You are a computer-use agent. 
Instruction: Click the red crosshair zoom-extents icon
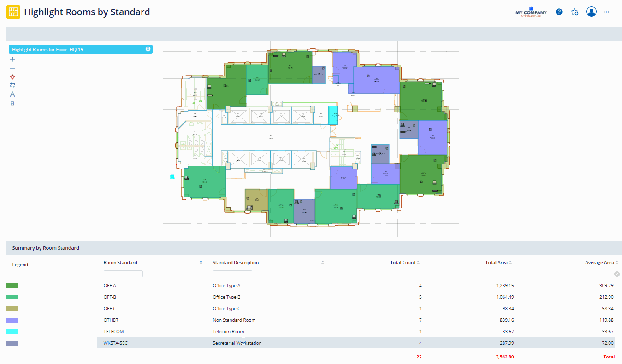click(x=12, y=77)
